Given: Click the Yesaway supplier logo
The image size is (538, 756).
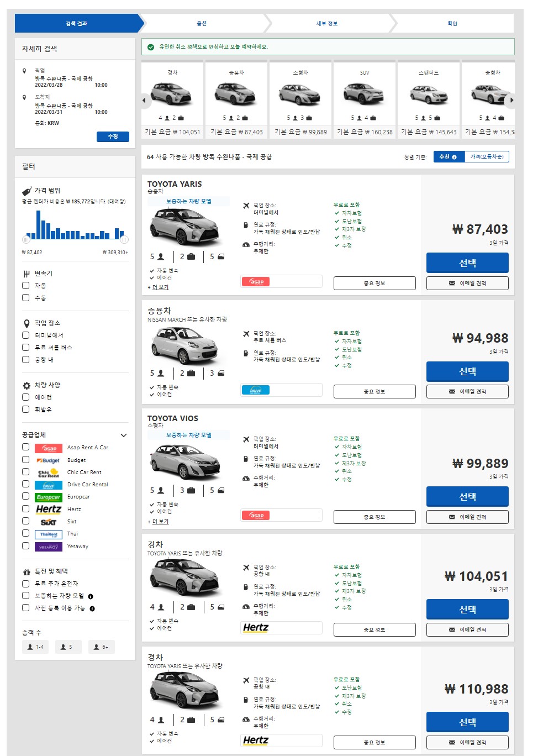Looking at the screenshot, I should tap(49, 547).
